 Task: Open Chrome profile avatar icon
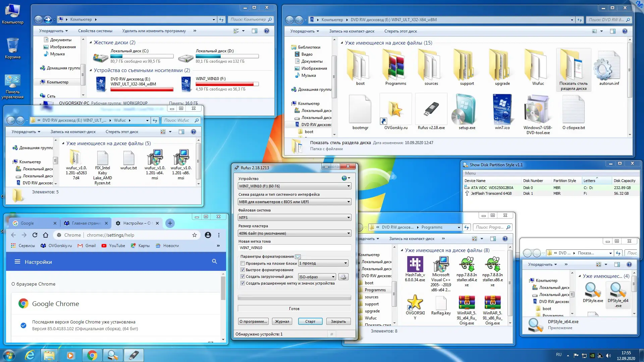(208, 235)
